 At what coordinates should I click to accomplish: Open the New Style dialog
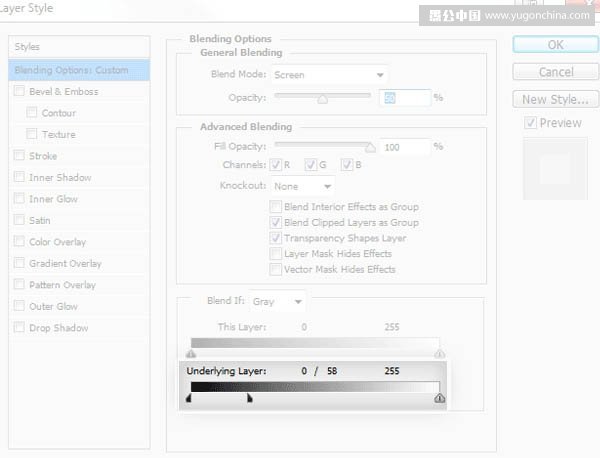tap(555, 99)
